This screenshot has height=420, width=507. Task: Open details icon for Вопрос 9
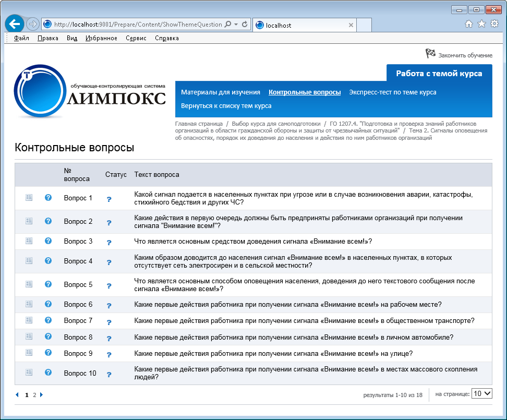click(29, 352)
